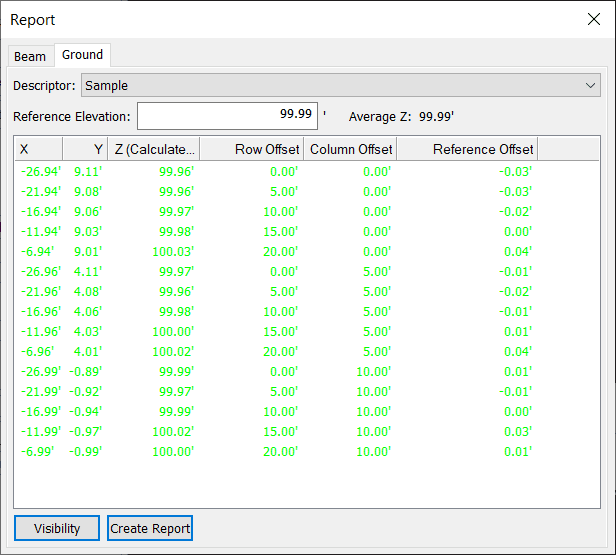The width and height of the screenshot is (616, 555).
Task: Select the Ground tab
Action: [82, 55]
